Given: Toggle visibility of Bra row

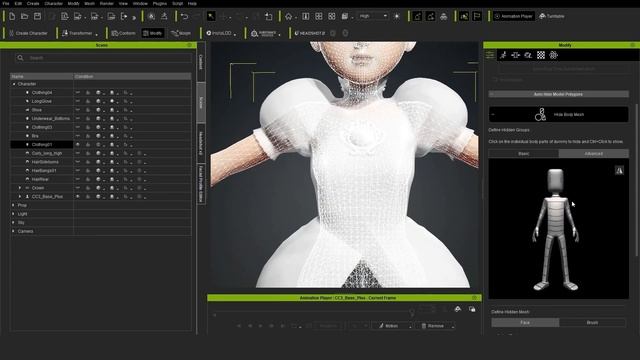Looking at the screenshot, I should click(x=78, y=136).
